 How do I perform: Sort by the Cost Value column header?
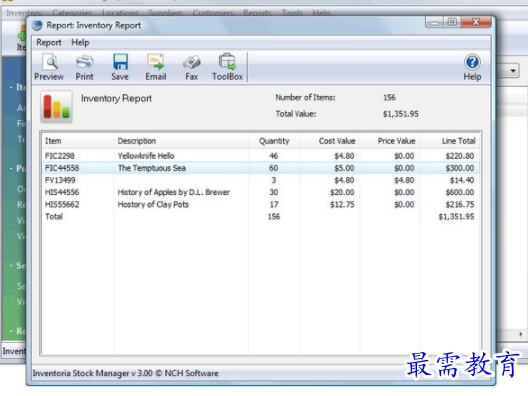[x=330, y=141]
